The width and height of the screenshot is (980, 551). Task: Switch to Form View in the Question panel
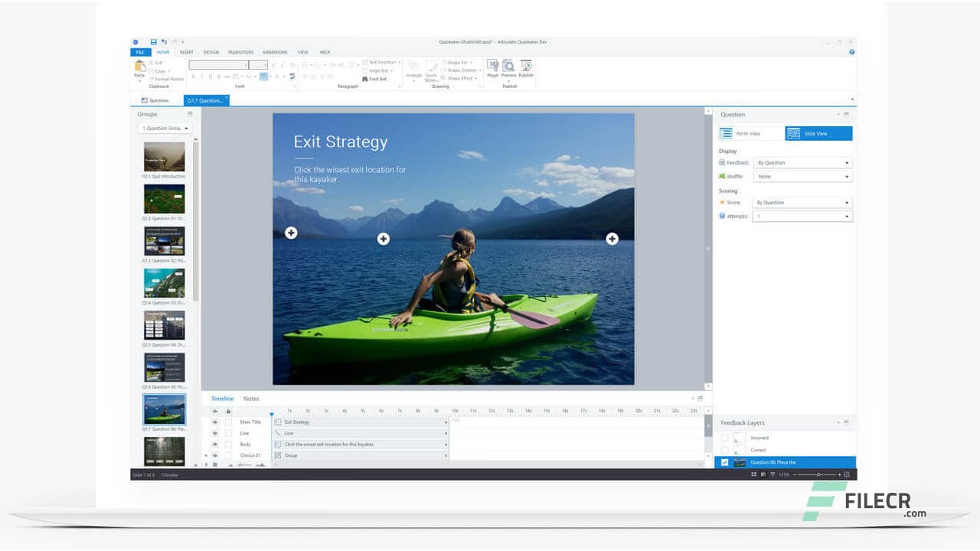(x=749, y=133)
